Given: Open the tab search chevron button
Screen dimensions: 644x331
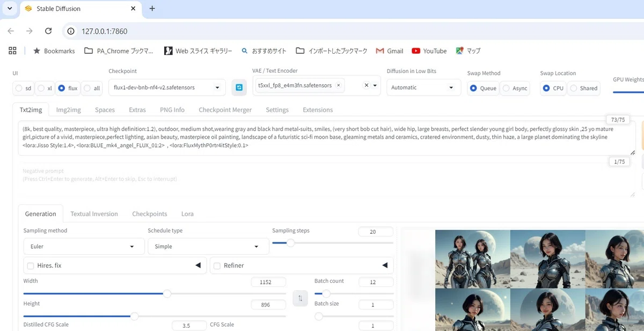Looking at the screenshot, I should (x=10, y=9).
